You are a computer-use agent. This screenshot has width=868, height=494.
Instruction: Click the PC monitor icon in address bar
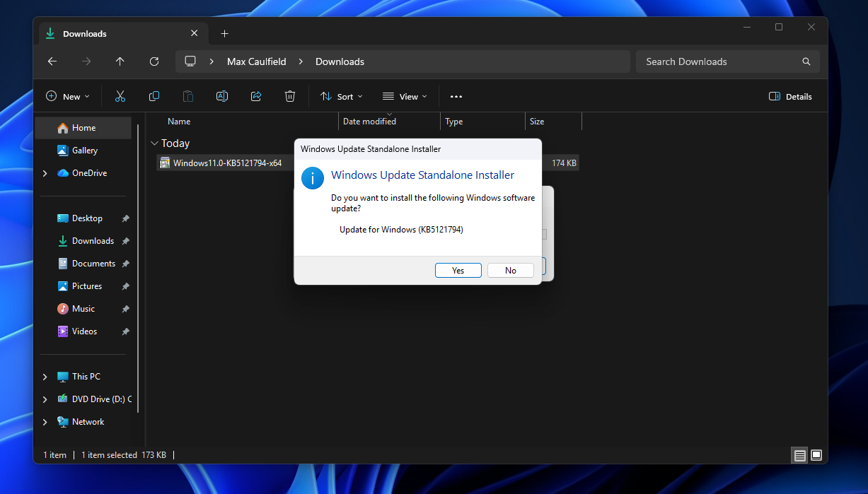pos(190,61)
